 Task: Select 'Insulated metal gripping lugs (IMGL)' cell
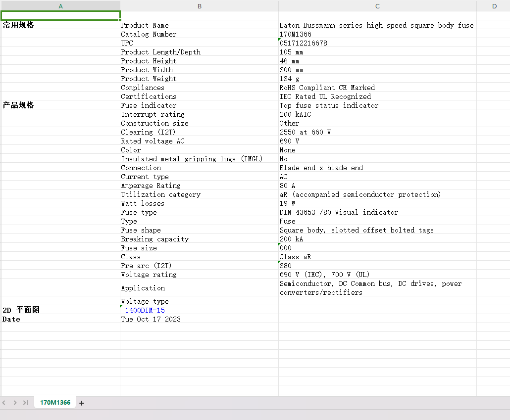(200, 159)
